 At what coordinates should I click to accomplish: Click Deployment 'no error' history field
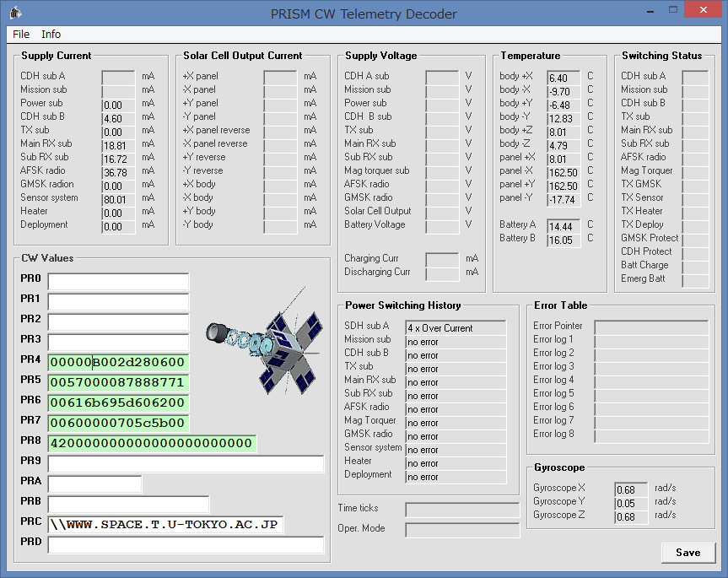(x=456, y=477)
